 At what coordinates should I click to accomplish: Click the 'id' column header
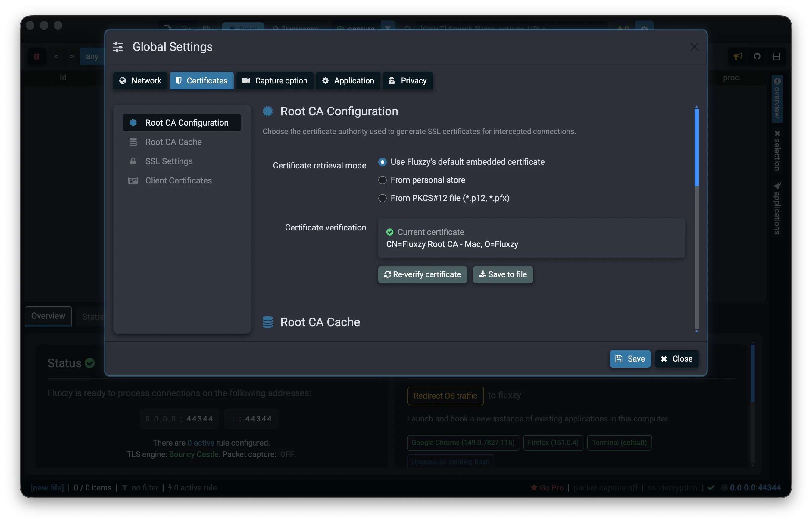pyautogui.click(x=63, y=77)
